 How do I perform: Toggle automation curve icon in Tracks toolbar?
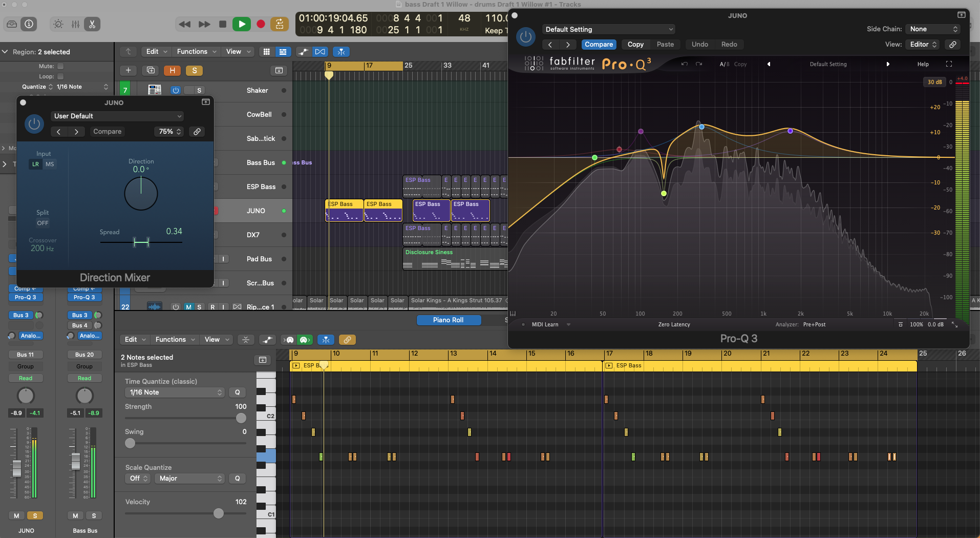point(304,52)
